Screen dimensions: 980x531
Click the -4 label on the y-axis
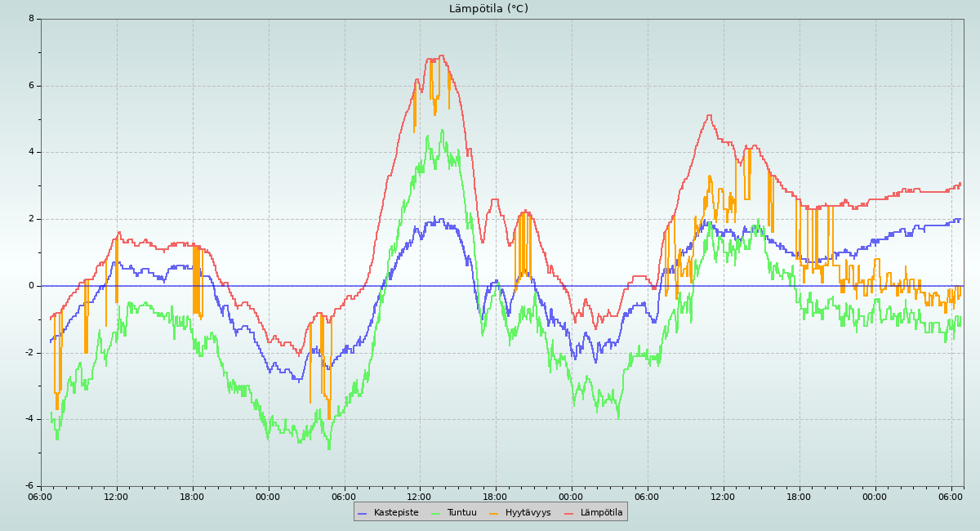pyautogui.click(x=29, y=419)
